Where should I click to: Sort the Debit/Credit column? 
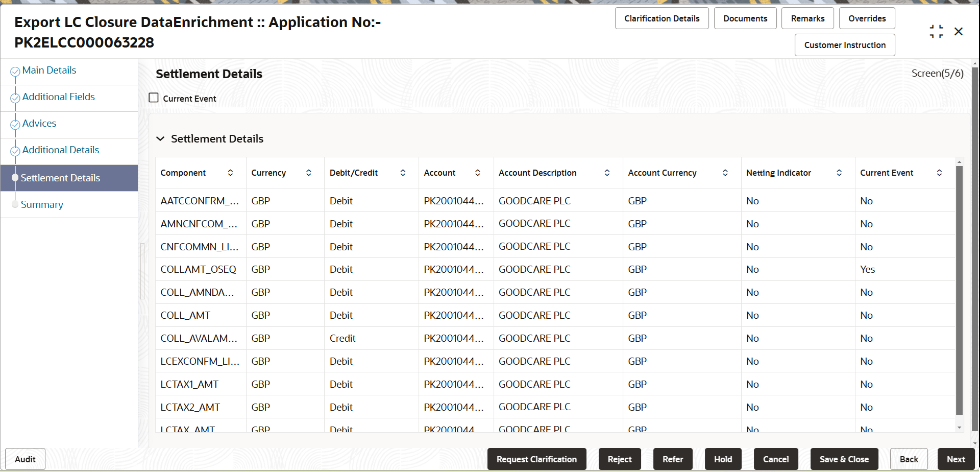point(403,173)
